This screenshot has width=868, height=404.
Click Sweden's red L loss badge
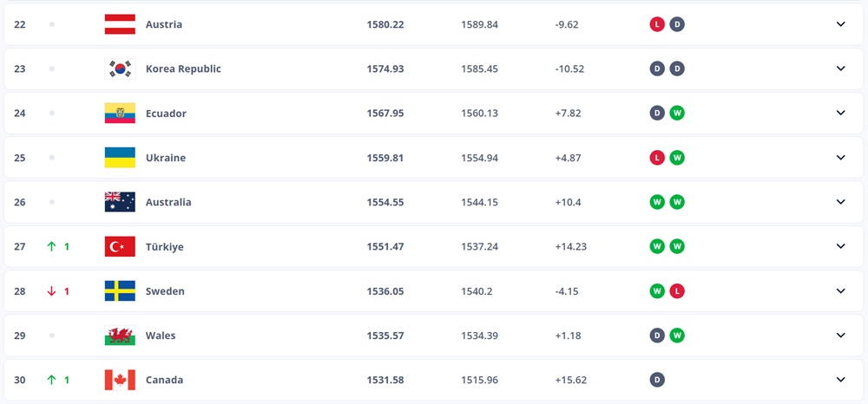click(x=677, y=290)
